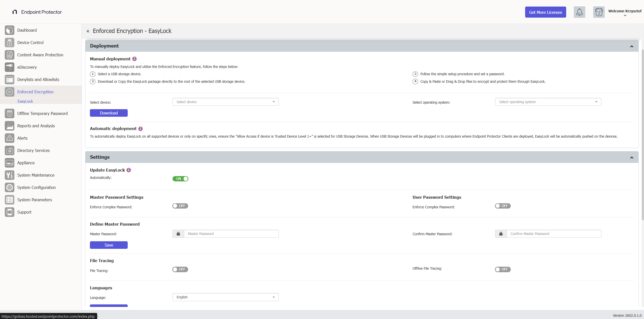Turn on Offline File Tracing toggle

tap(503, 269)
